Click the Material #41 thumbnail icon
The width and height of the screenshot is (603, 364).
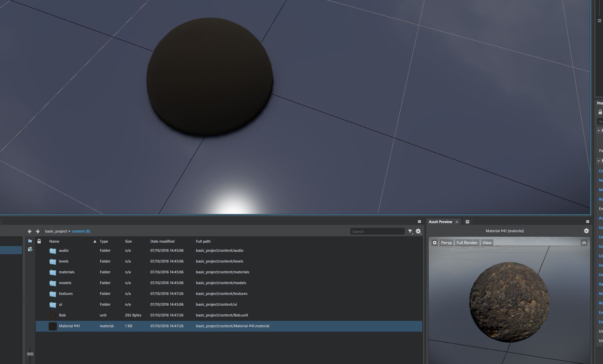click(53, 326)
